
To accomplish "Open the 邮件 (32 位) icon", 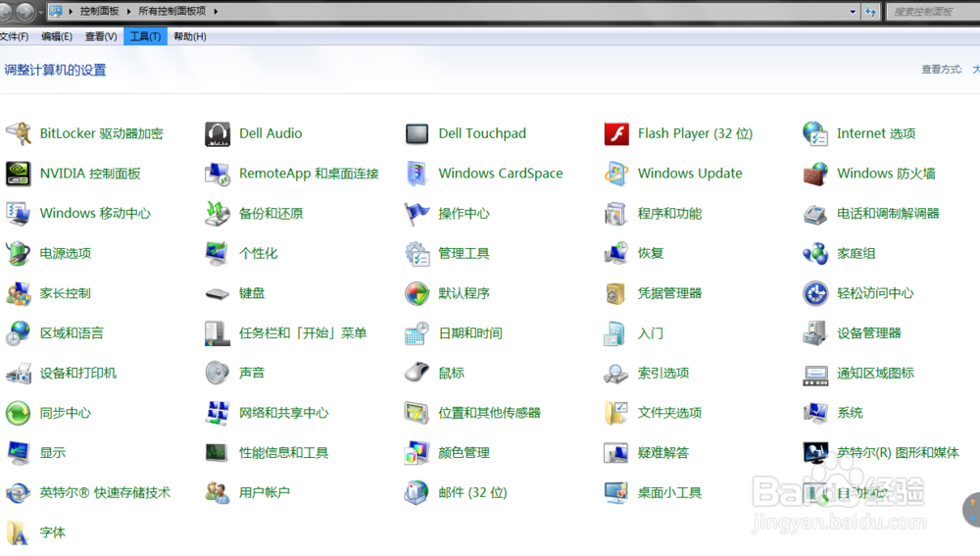I will pyautogui.click(x=416, y=493).
